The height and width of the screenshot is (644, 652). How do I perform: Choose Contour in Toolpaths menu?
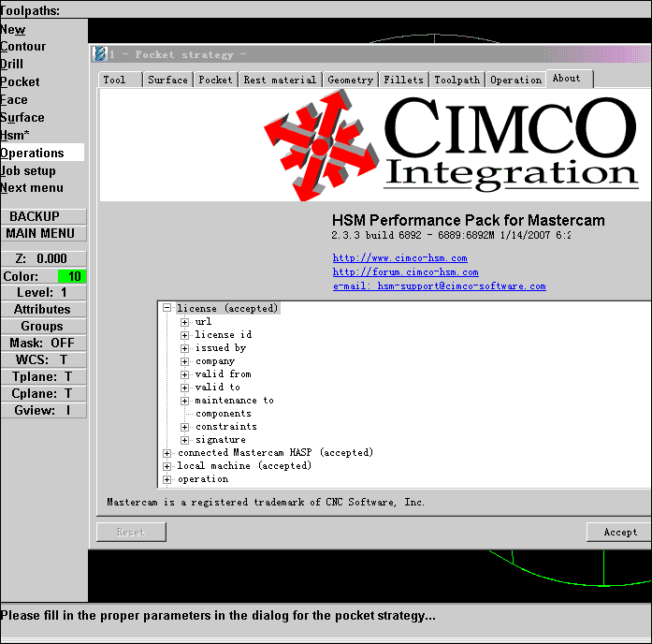pyautogui.click(x=22, y=47)
